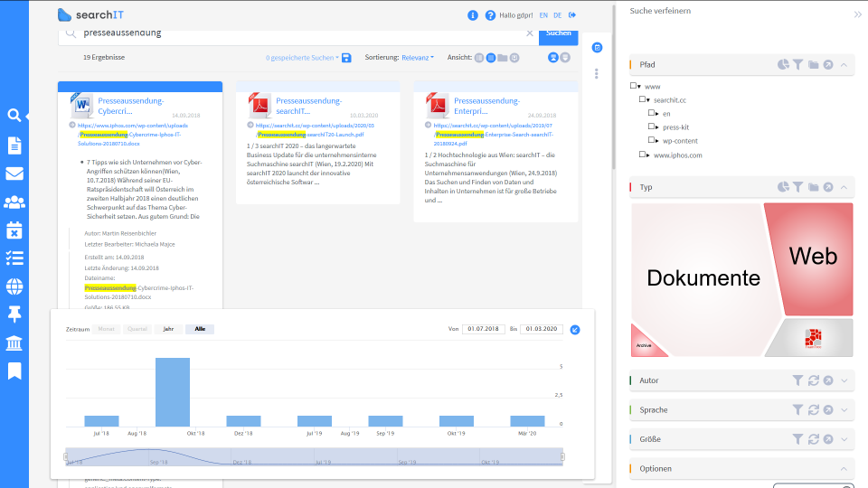Select the Monat timeline range tab
Screen dimensions: 868x488
click(x=107, y=329)
